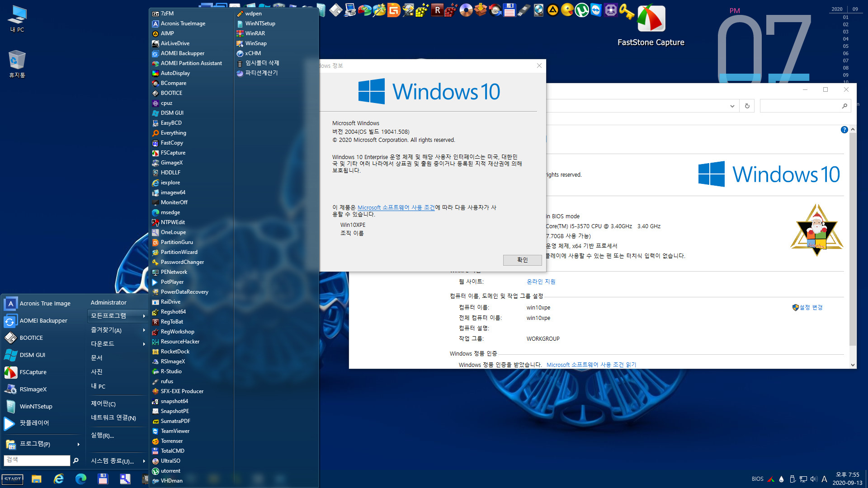
Task: Click the scroll down arrow in System window
Action: (x=853, y=365)
